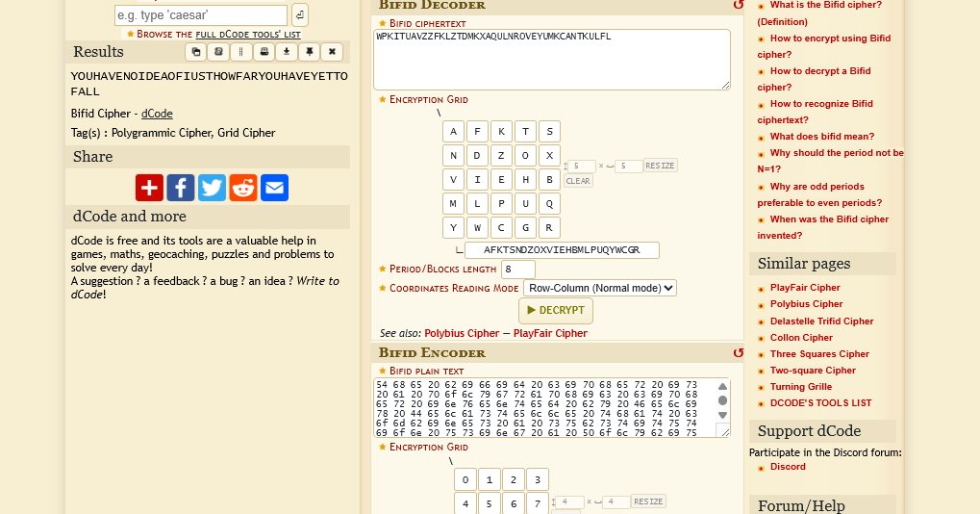Close the Results panel with the X icon
The width and height of the screenshot is (980, 514).
tap(332, 52)
